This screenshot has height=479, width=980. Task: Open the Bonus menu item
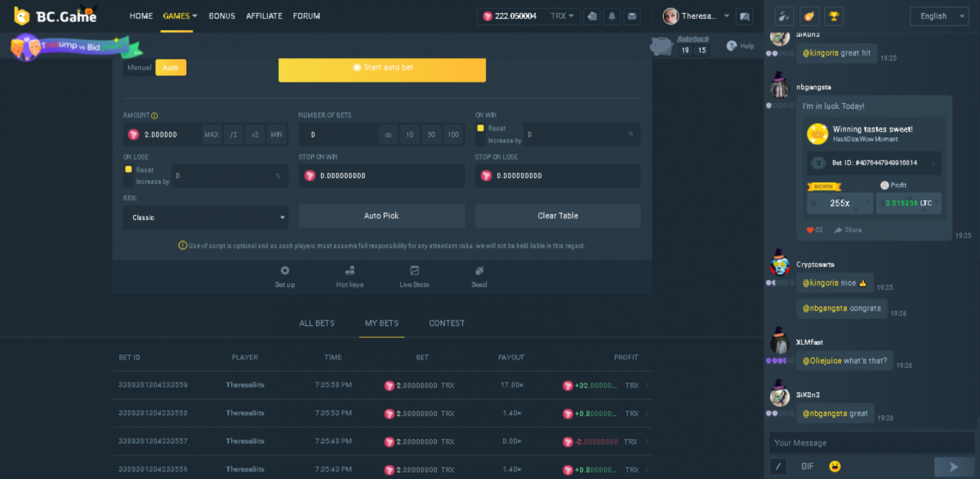point(221,16)
